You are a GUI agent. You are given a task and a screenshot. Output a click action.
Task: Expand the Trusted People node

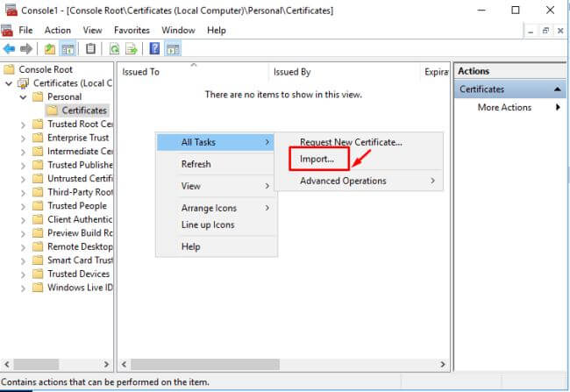(x=23, y=207)
